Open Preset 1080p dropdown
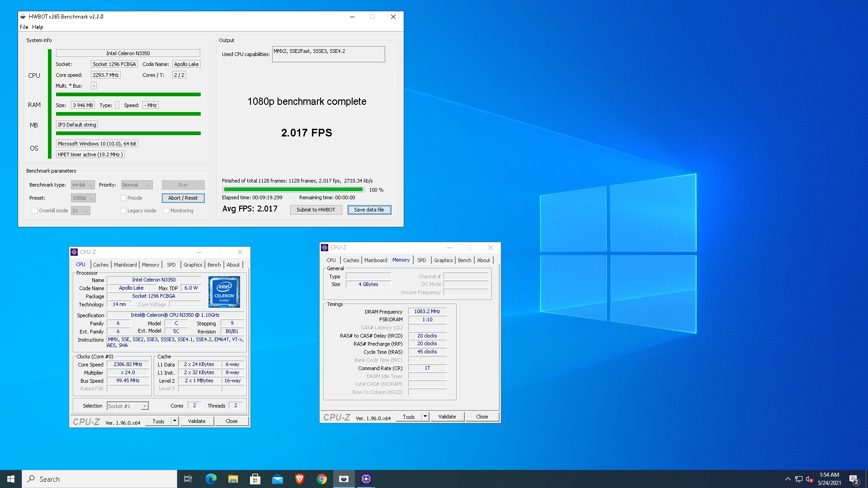868x488 pixels. (83, 198)
